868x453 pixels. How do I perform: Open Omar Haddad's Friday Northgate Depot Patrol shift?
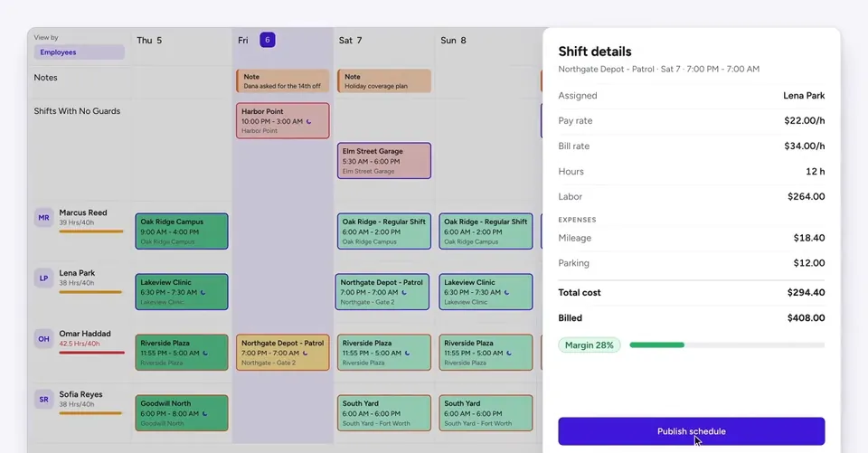(x=282, y=353)
